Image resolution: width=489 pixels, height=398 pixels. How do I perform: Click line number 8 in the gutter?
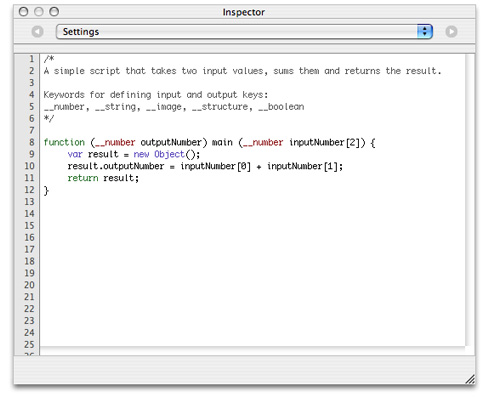pos(32,142)
